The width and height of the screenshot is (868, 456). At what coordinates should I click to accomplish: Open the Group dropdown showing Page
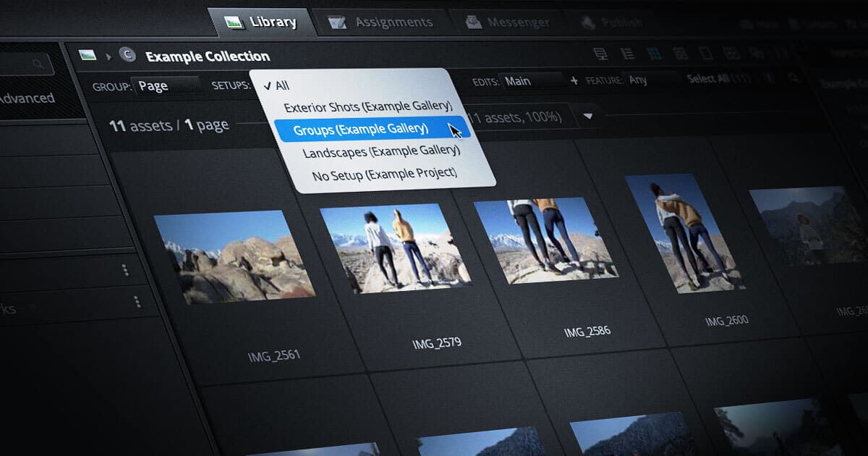pos(168,85)
